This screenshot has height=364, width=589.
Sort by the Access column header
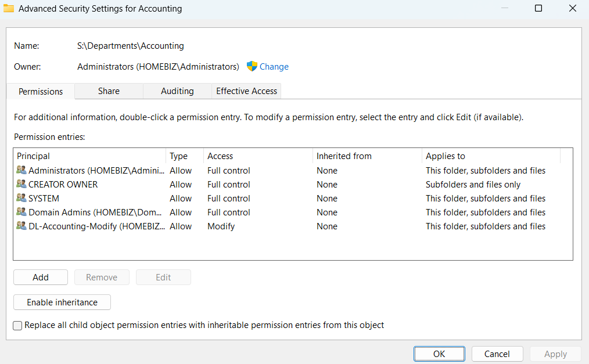click(x=258, y=156)
